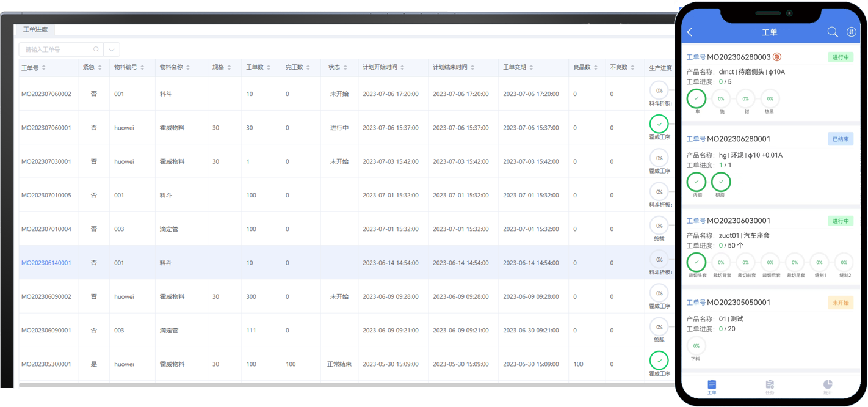Image resolution: width=868 pixels, height=407 pixels.
Task: Select the 工单进度 tab in desktop window
Action: point(35,29)
